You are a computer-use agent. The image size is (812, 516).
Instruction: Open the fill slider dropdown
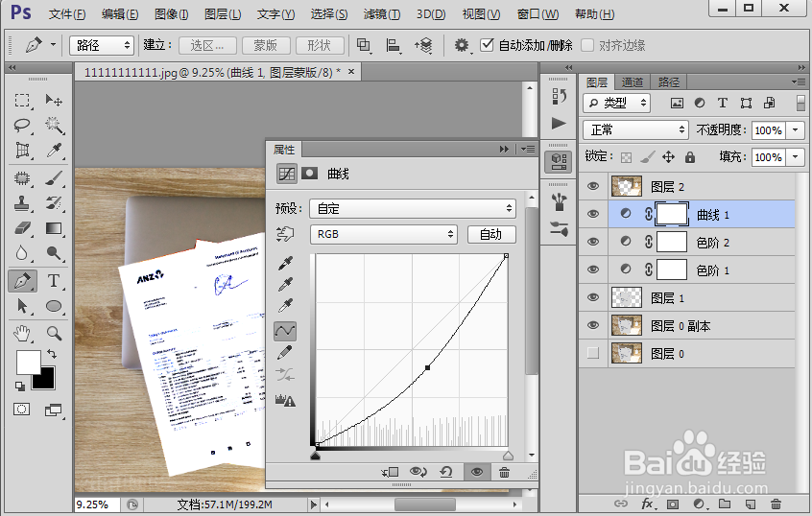point(796,157)
